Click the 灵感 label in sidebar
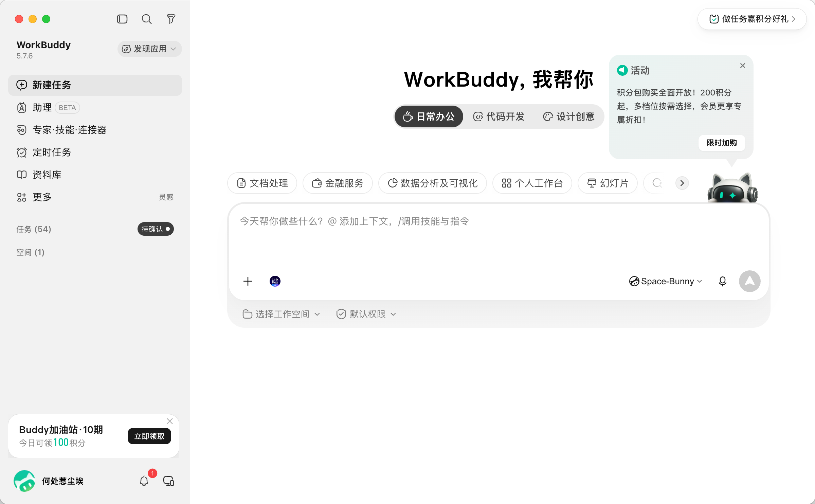This screenshot has height=504, width=815. [x=166, y=197]
